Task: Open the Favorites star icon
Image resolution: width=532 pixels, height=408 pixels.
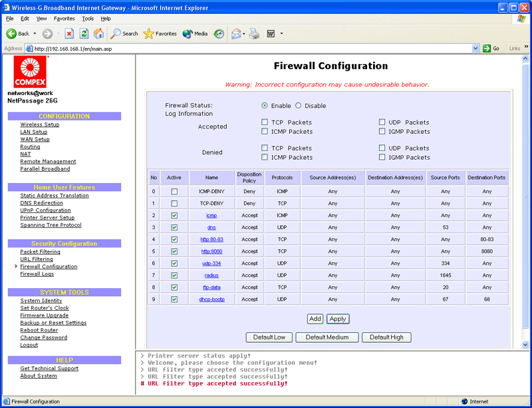Action: [x=149, y=33]
